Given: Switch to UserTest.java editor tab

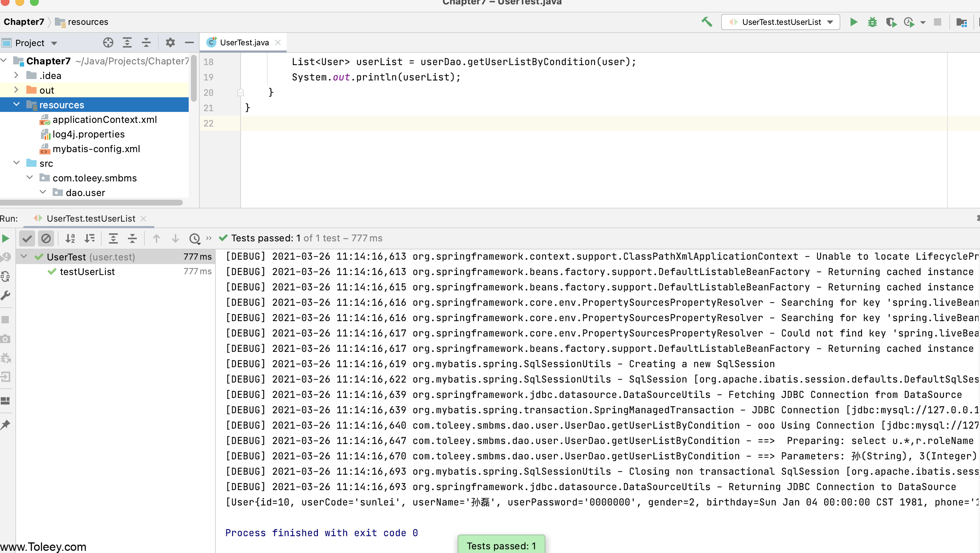Looking at the screenshot, I should coord(244,43).
